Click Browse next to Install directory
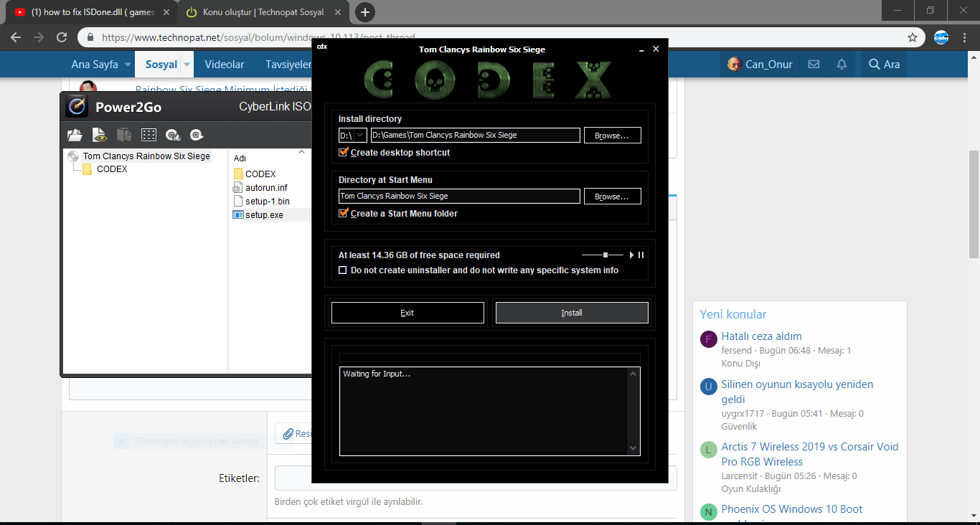The width and height of the screenshot is (980, 525). pos(612,135)
